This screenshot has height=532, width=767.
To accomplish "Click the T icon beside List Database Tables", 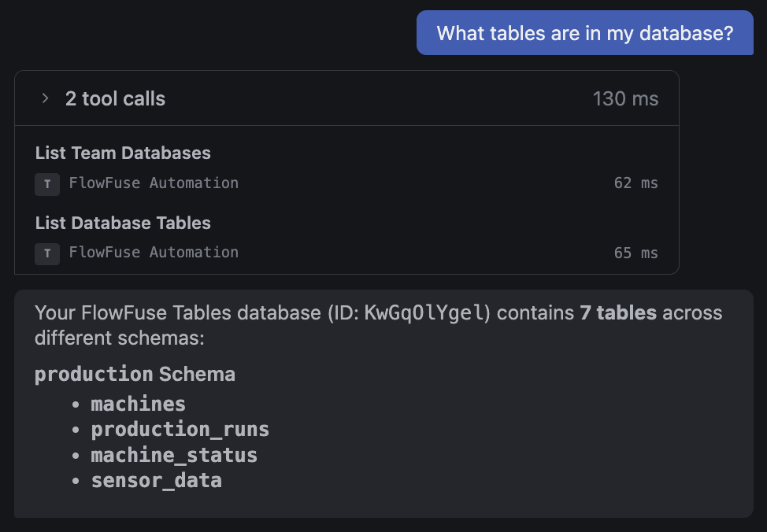I will (47, 253).
